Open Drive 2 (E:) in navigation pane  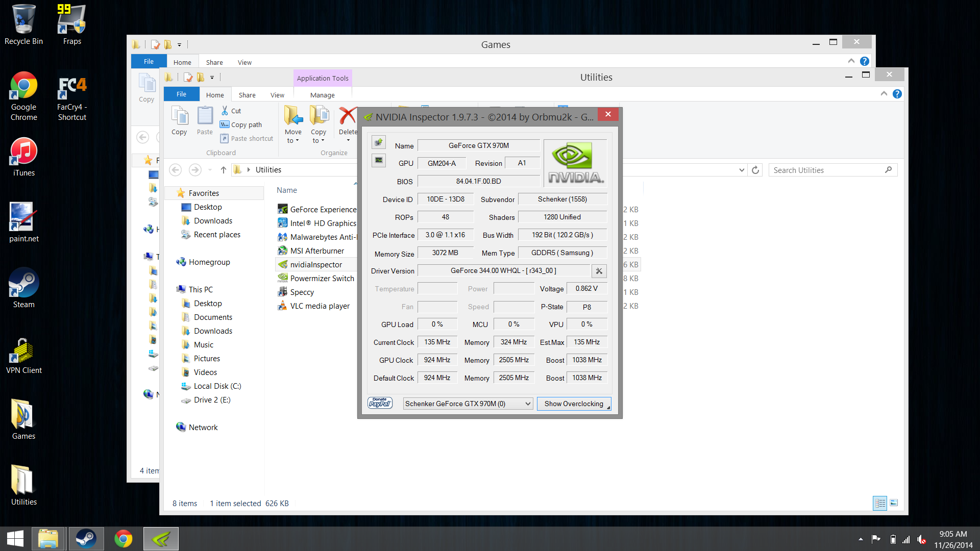pyautogui.click(x=211, y=400)
